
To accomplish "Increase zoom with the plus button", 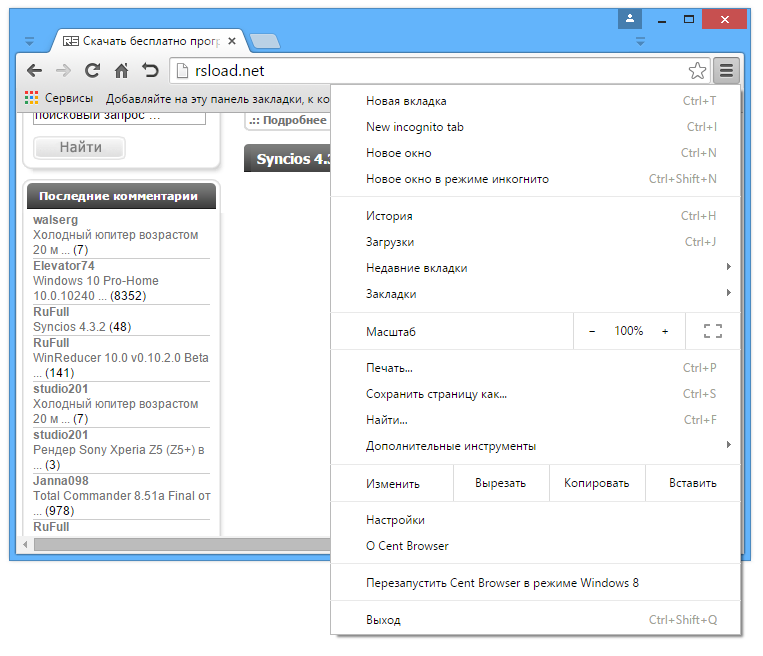I will [665, 331].
